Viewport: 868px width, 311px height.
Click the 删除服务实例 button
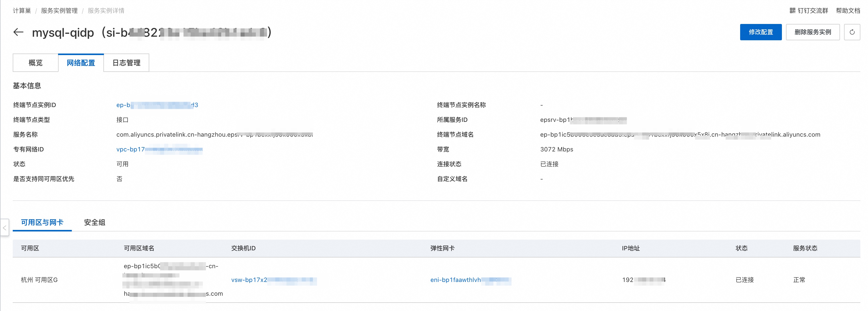pyautogui.click(x=812, y=32)
